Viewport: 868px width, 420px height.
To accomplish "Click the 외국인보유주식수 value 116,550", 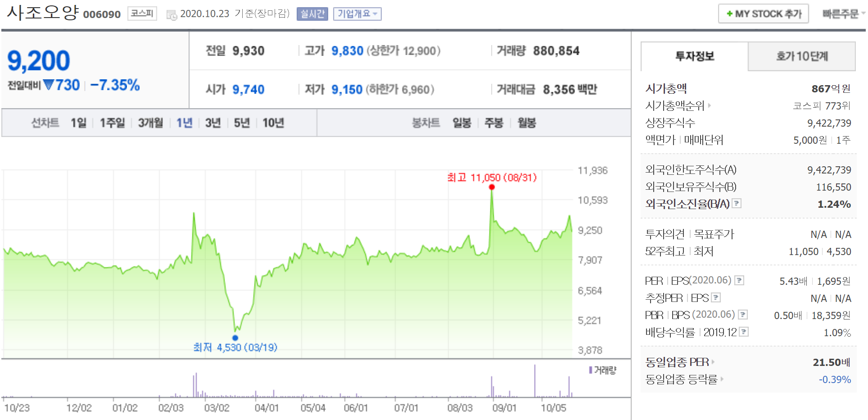I will tap(833, 187).
